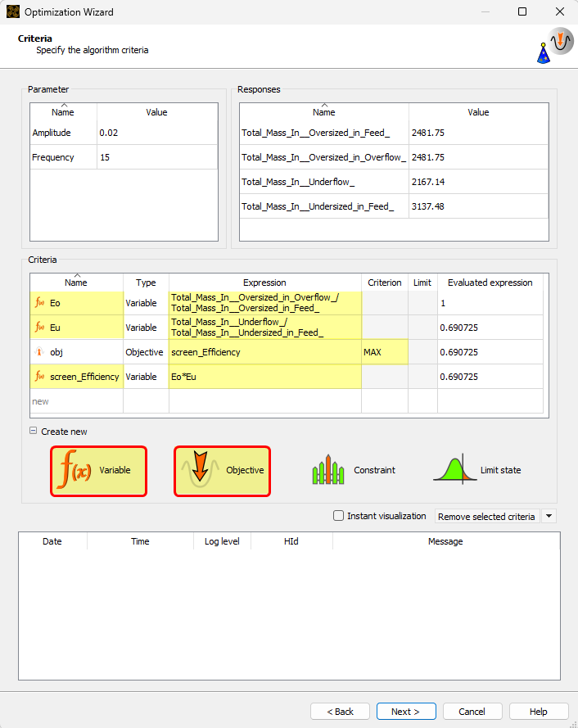This screenshot has height=728, width=578.
Task: Edit the Eu expression cell
Action: 265,328
